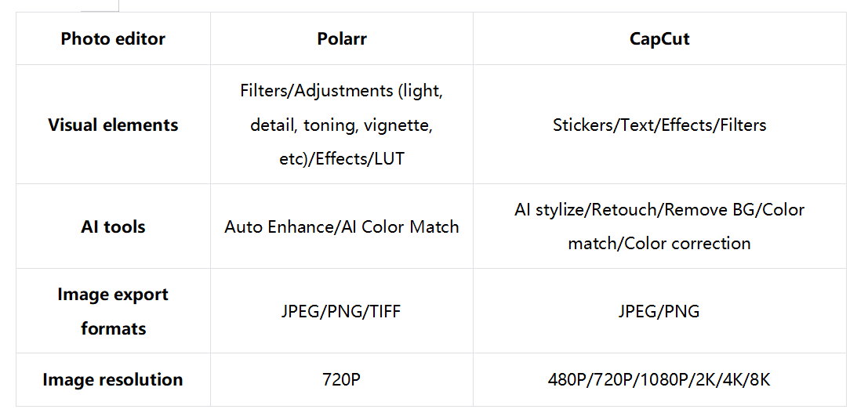This screenshot has width=868, height=420.
Task: Select the "720P" resolution cell for Polarr
Action: pyautogui.click(x=342, y=380)
